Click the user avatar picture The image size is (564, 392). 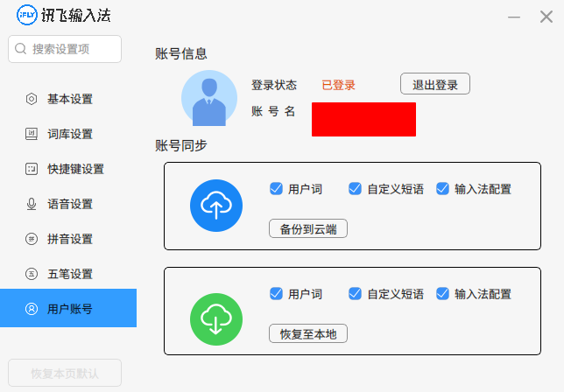(209, 98)
